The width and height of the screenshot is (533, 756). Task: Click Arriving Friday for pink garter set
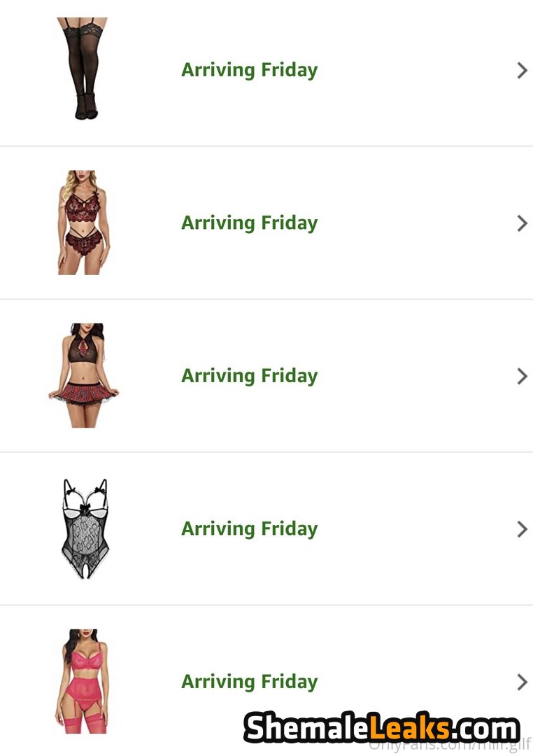[249, 682]
